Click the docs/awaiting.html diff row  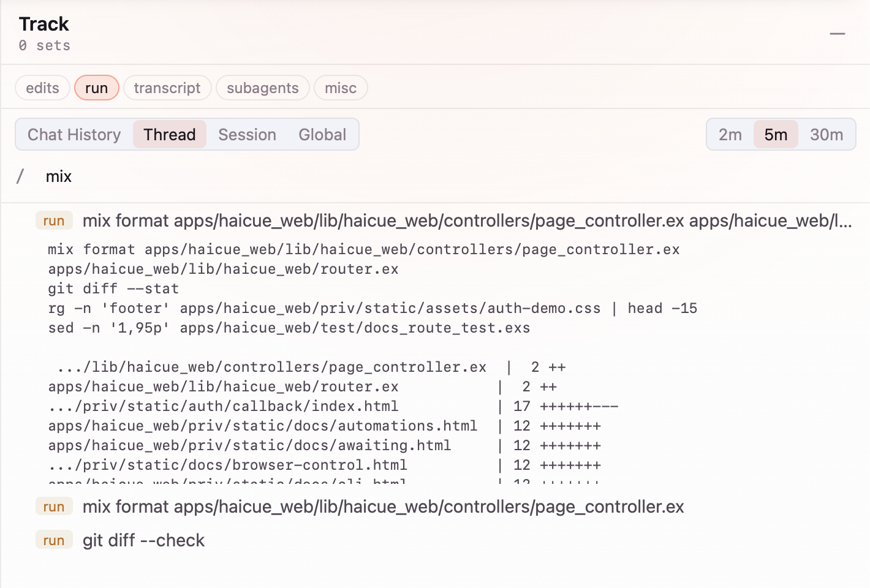pos(325,446)
